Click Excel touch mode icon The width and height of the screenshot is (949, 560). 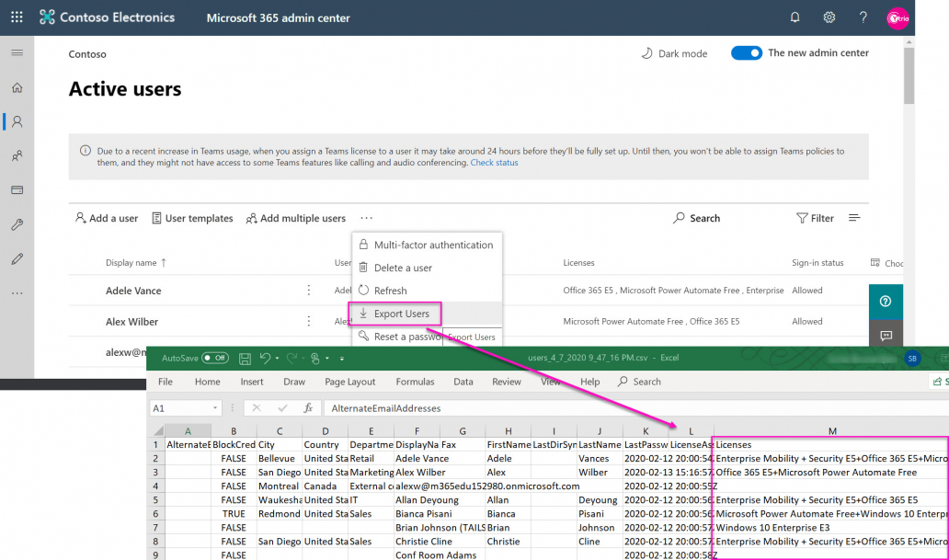315,359
